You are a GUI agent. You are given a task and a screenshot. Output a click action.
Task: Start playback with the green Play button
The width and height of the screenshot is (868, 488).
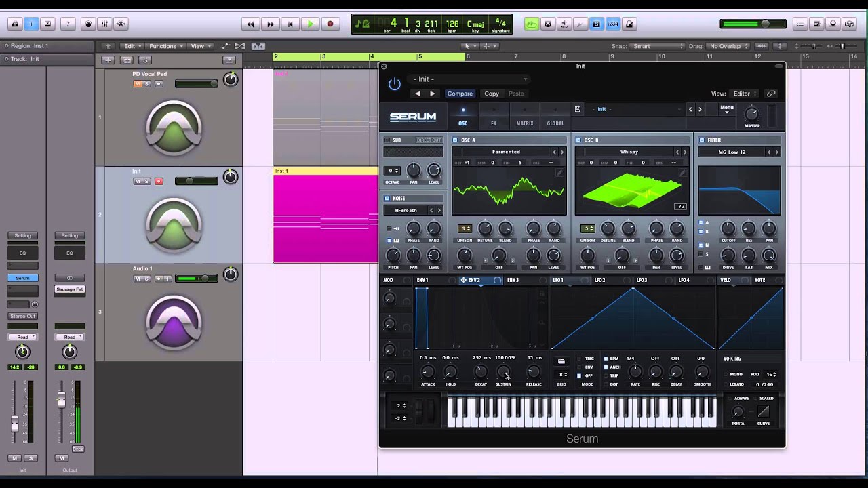[x=310, y=24]
